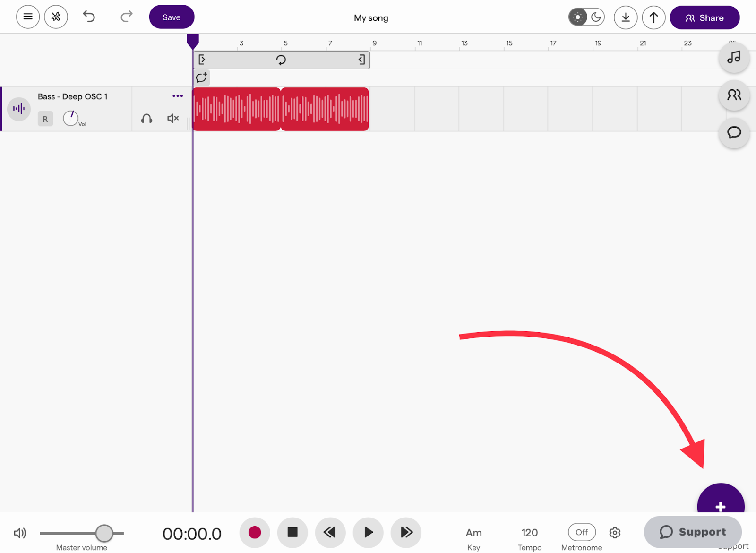The height and width of the screenshot is (553, 756).
Task: Undo the last action
Action: (89, 17)
